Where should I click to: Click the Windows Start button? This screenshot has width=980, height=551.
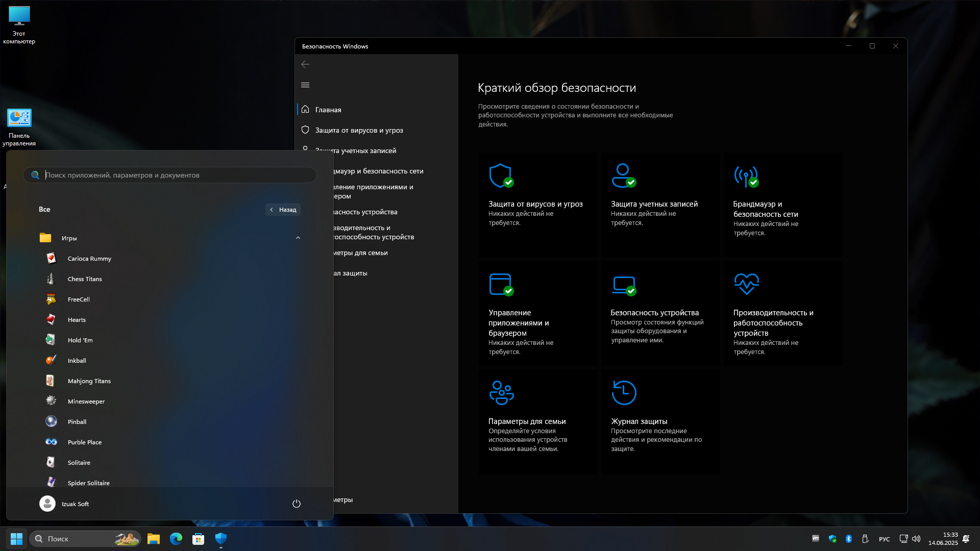coord(16,539)
